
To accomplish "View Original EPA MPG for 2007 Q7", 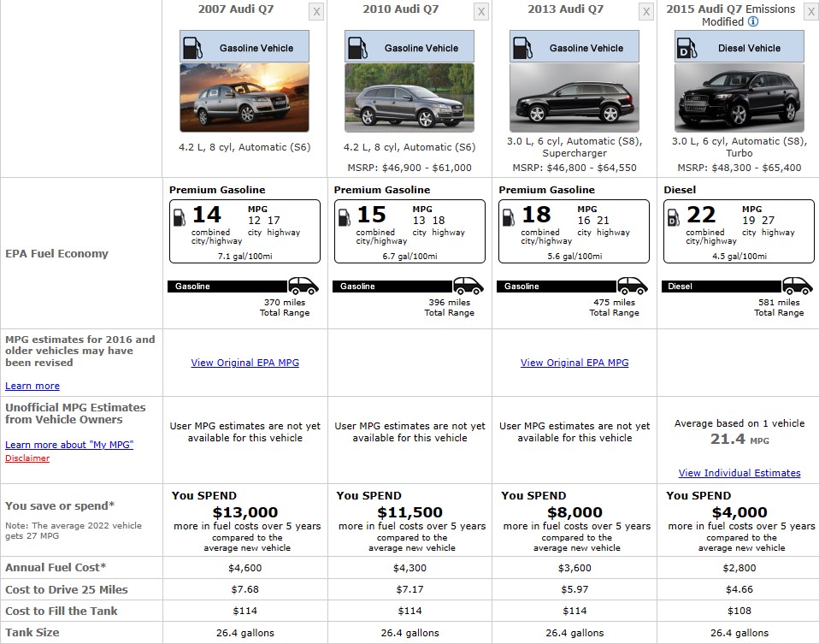I will point(245,363).
